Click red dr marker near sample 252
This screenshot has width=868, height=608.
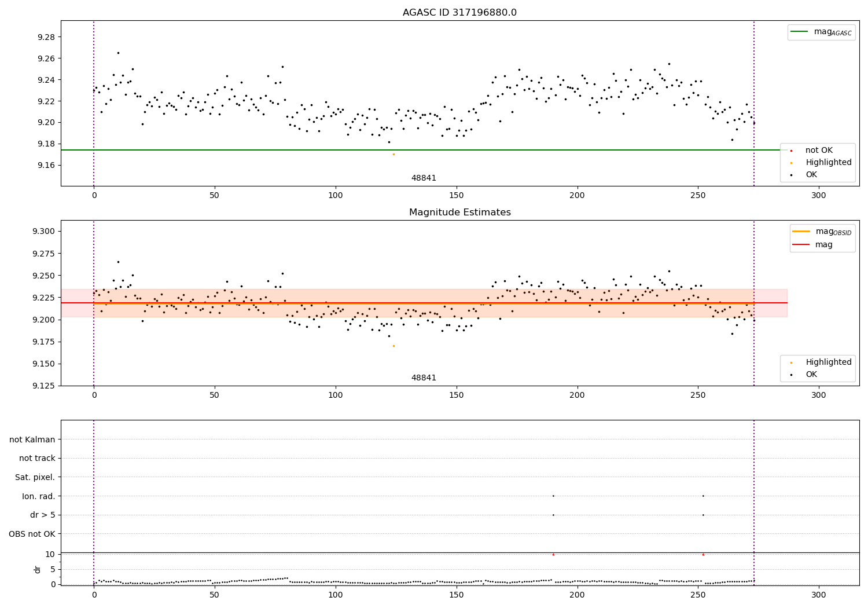[x=703, y=555]
